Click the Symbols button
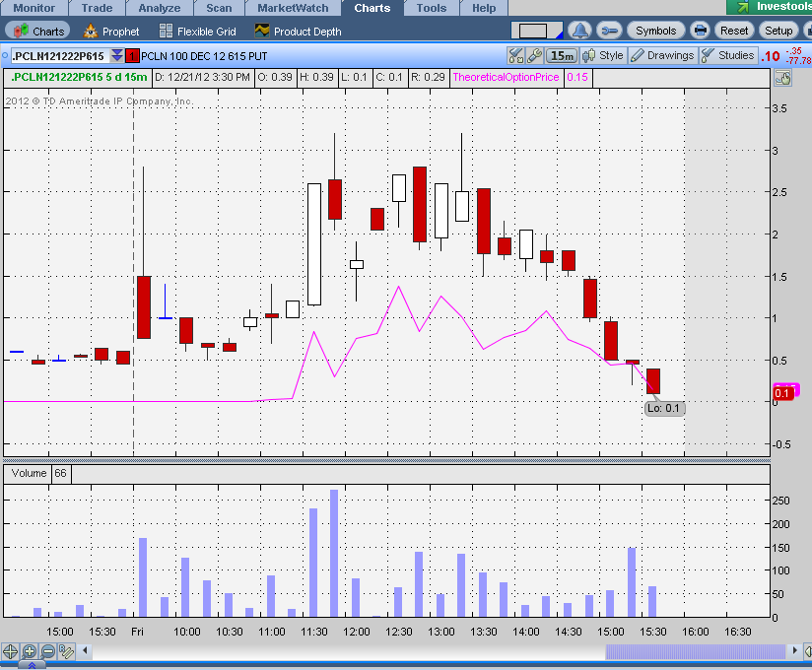 (655, 31)
